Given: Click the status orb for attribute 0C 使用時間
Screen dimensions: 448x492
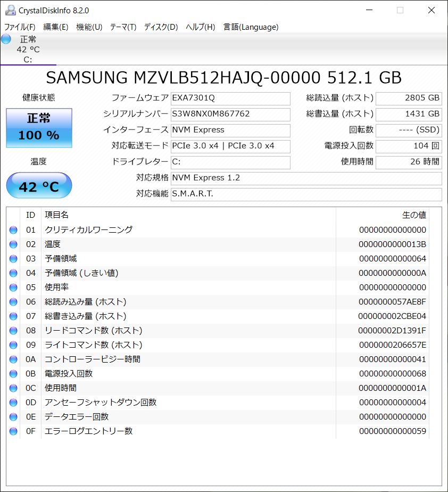Looking at the screenshot, I should [x=13, y=388].
